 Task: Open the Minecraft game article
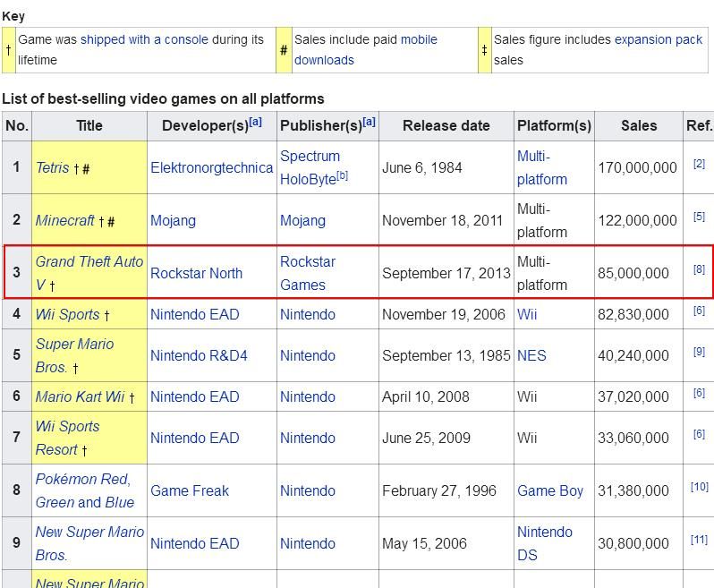(64, 220)
